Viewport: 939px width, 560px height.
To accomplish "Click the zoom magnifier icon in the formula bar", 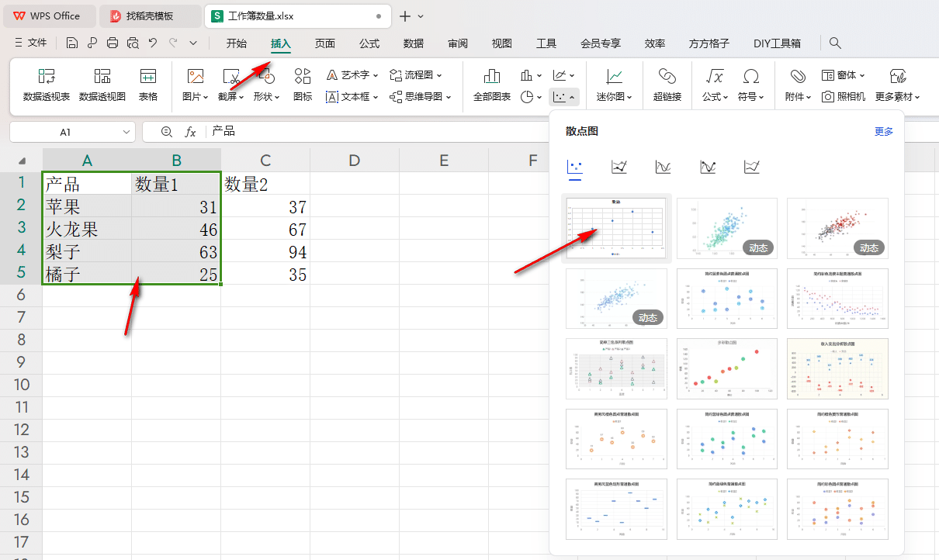I will point(166,132).
